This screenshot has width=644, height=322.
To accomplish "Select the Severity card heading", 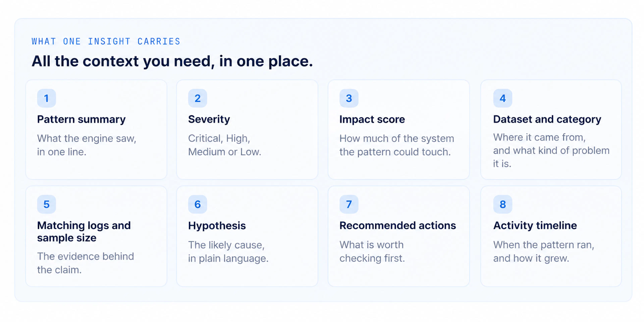I will tap(209, 119).
